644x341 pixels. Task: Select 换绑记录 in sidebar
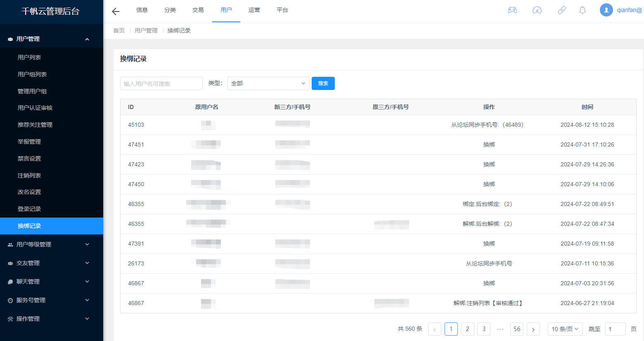[52, 226]
